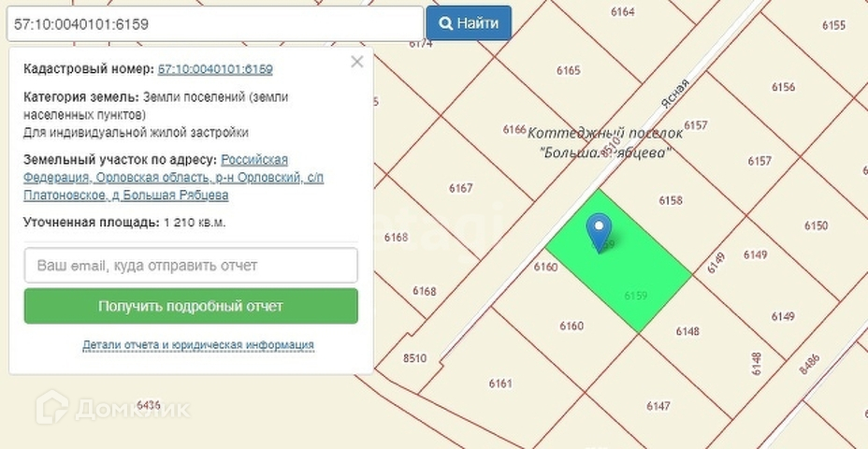Screen dimensions: 868x449
Task: Open cadastral number link 57:10:0040101:6159
Action: coord(215,69)
